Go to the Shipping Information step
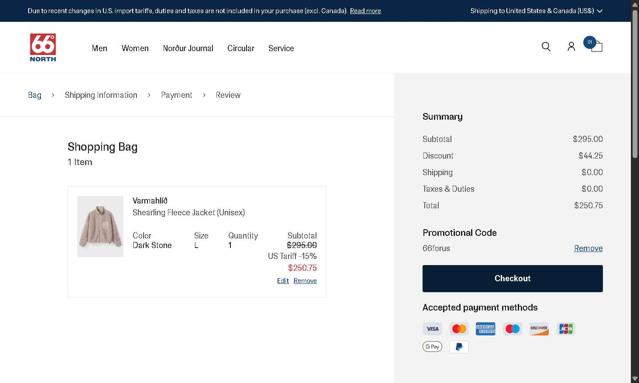The width and height of the screenshot is (639, 383). click(101, 95)
